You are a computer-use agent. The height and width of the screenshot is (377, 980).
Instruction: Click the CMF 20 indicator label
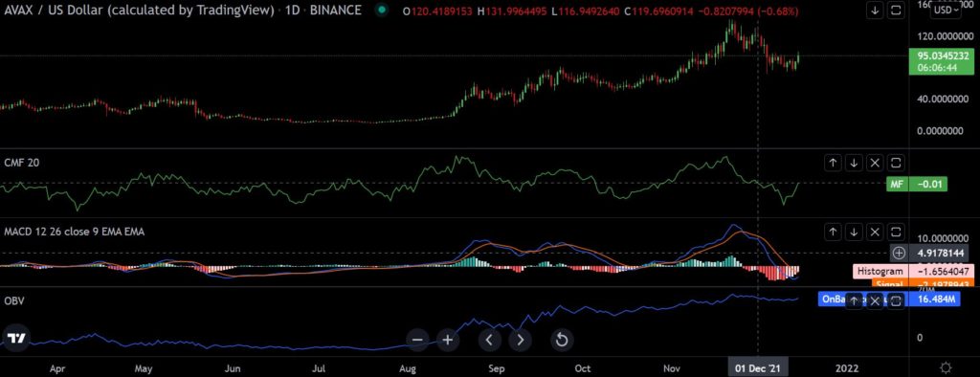[22, 163]
